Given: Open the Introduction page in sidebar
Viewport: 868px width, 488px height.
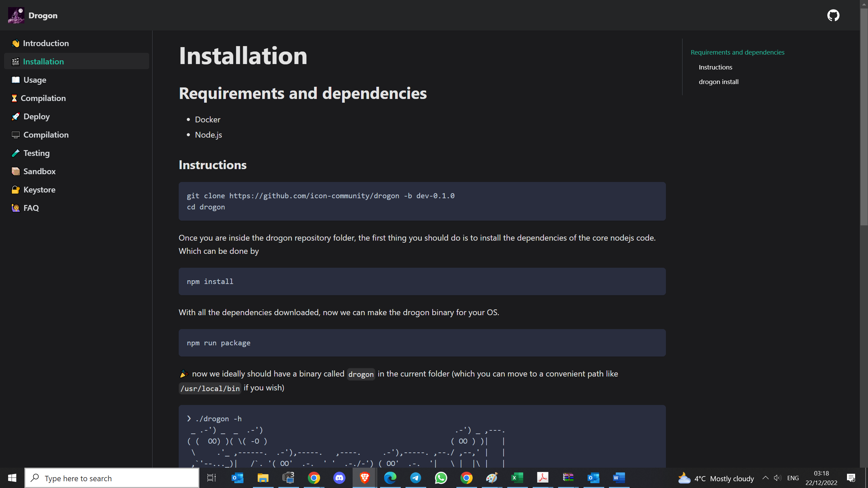Looking at the screenshot, I should coord(46,43).
